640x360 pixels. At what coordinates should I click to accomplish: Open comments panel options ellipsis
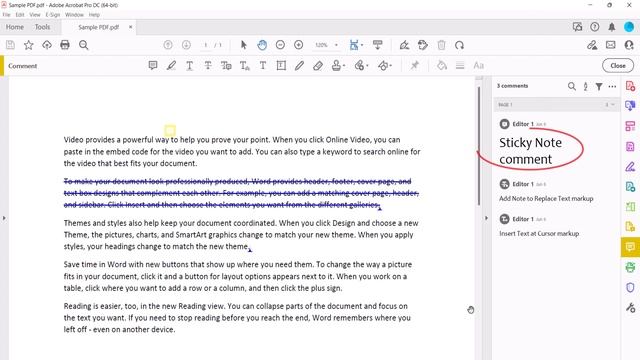[612, 86]
